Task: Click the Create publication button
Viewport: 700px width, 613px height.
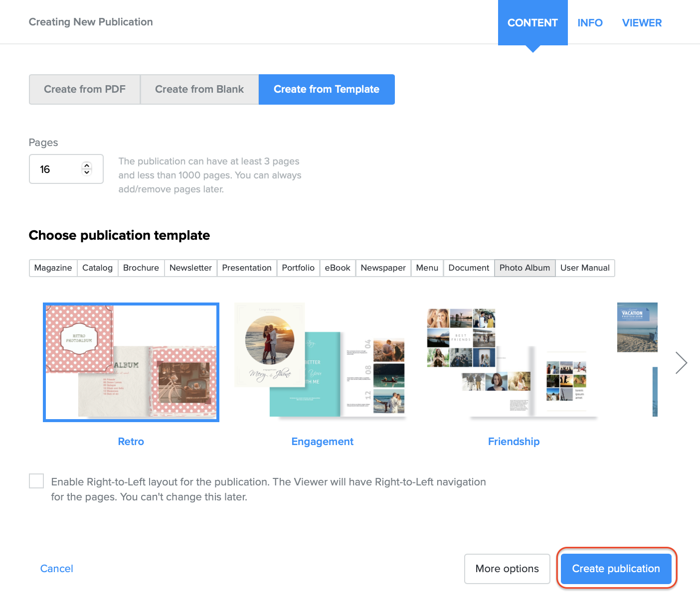Action: coord(616,569)
